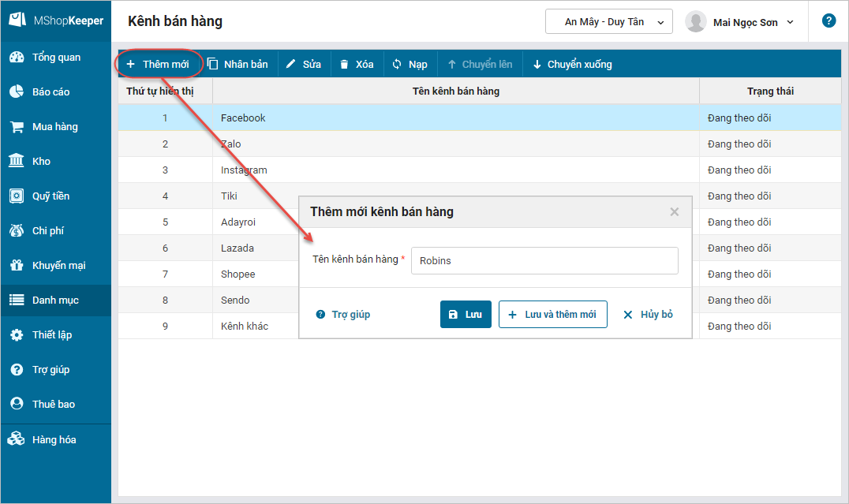Click Xóa toolbar button
The image size is (849, 504).
(357, 65)
